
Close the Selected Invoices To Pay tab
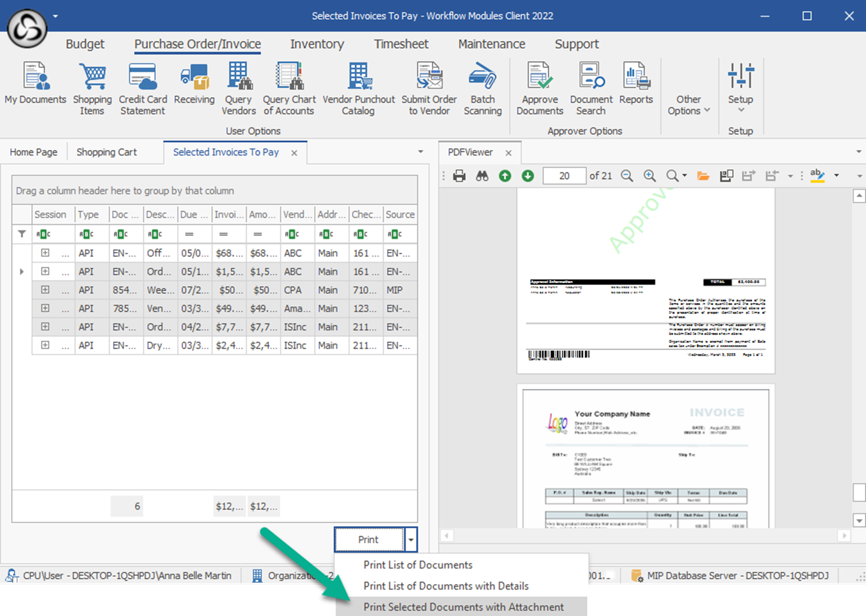[294, 153]
